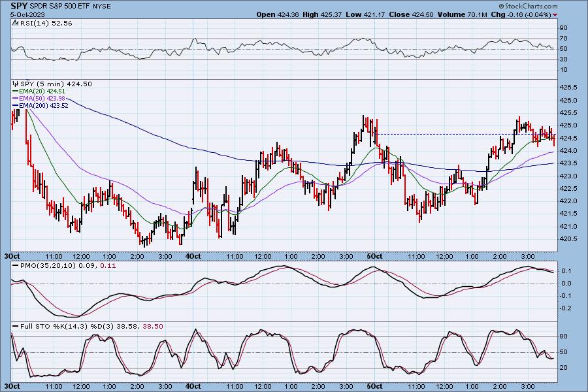
Task: Click the NYSE exchange label
Action: click(x=102, y=7)
